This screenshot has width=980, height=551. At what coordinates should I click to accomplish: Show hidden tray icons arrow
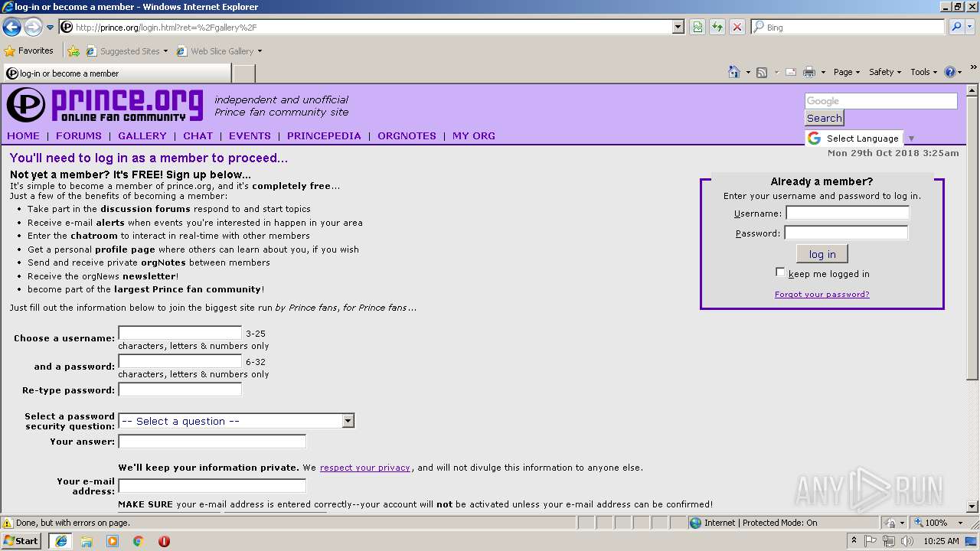(854, 541)
